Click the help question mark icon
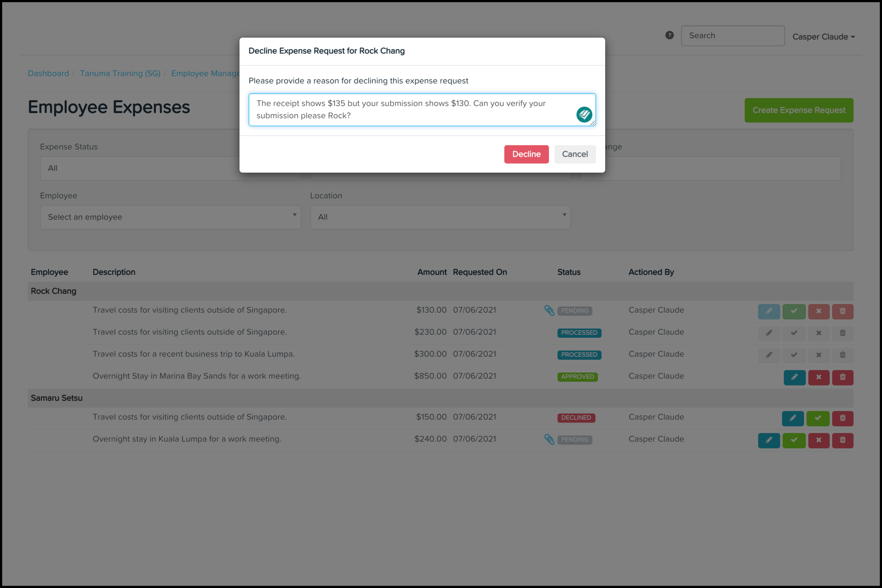882x588 pixels. pos(669,35)
